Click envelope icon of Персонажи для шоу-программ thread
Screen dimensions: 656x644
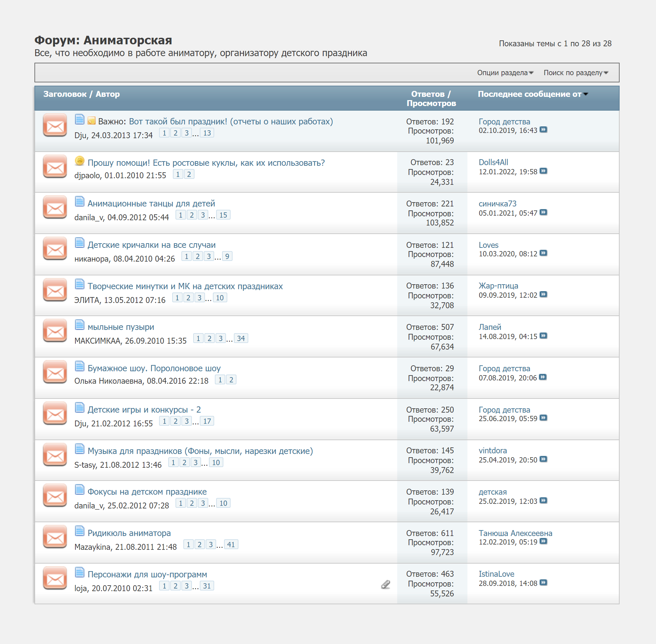(x=55, y=578)
